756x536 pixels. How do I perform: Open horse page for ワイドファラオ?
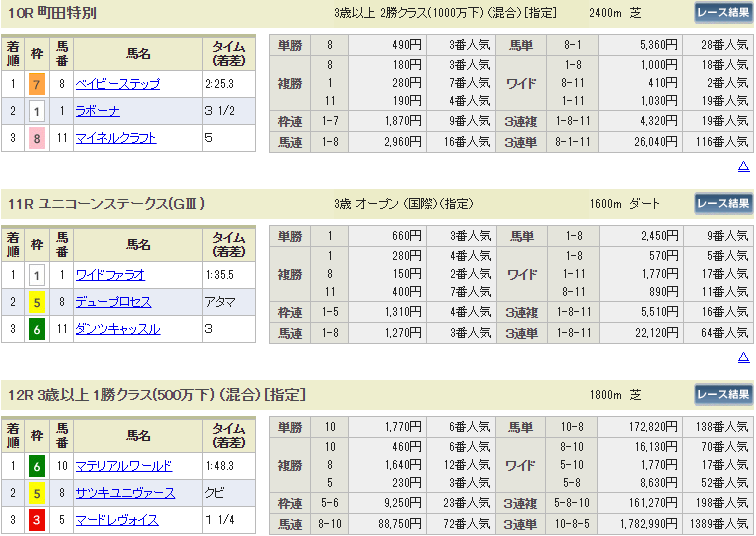[110, 275]
